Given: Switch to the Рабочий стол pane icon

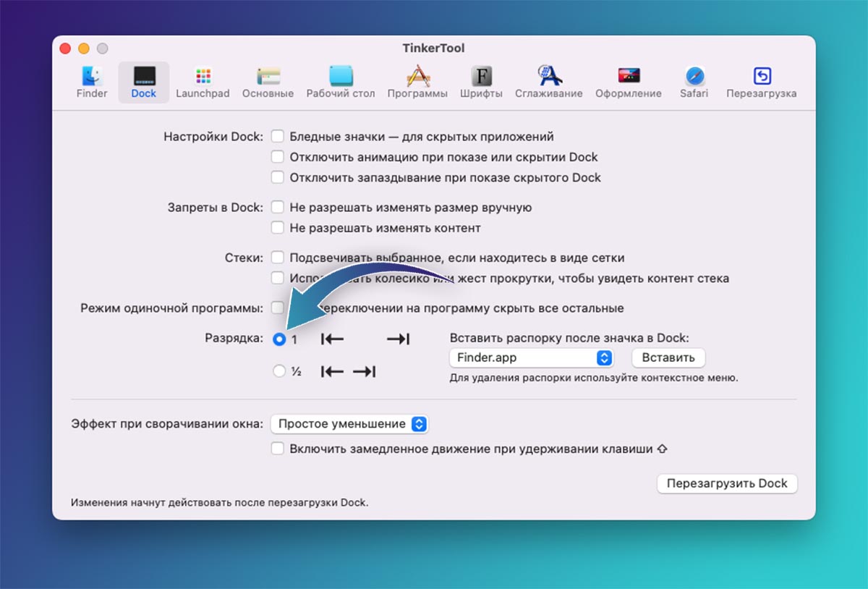Looking at the screenshot, I should point(341,76).
